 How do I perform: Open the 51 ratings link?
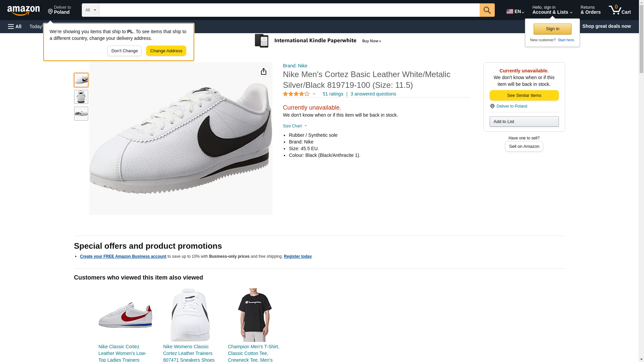pos(333,94)
